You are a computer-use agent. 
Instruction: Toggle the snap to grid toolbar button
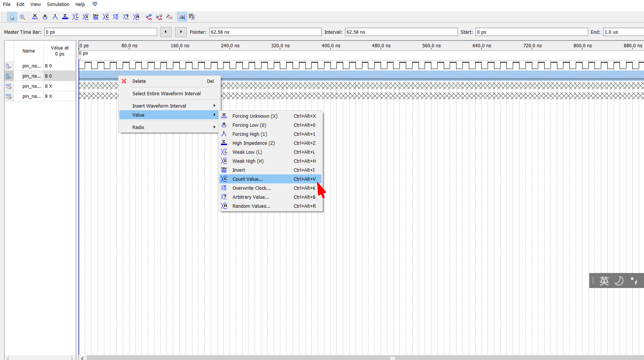point(182,17)
